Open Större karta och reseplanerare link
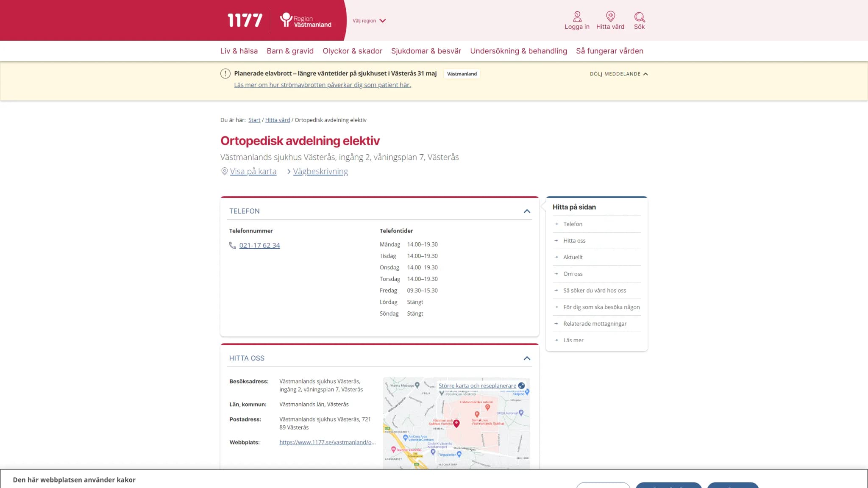868x488 pixels. click(477, 385)
